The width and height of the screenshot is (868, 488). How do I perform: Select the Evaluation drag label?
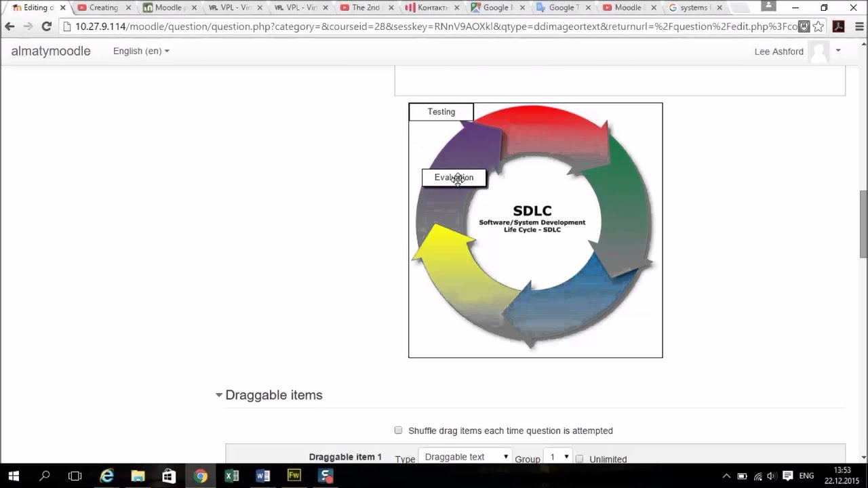(x=454, y=178)
